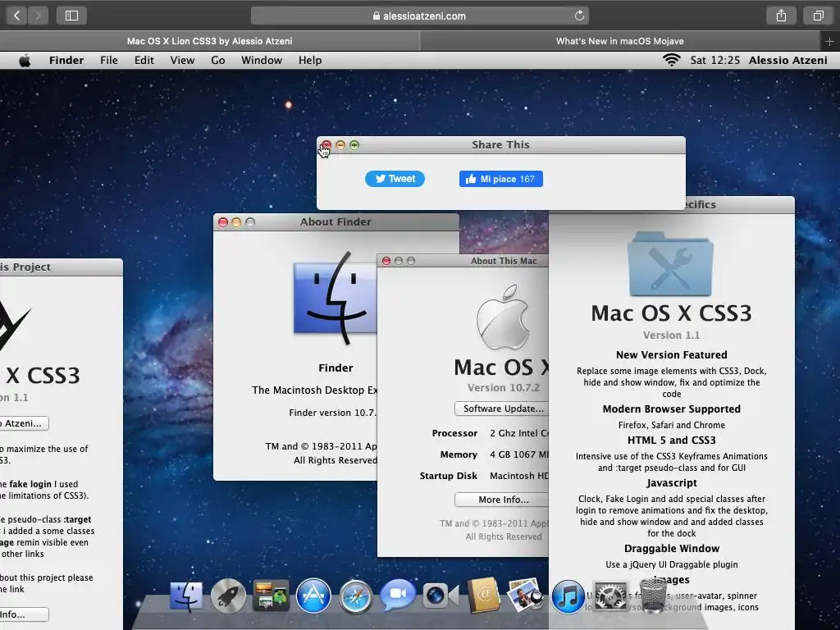
Task: Go forward with browser forward arrow
Action: (38, 16)
